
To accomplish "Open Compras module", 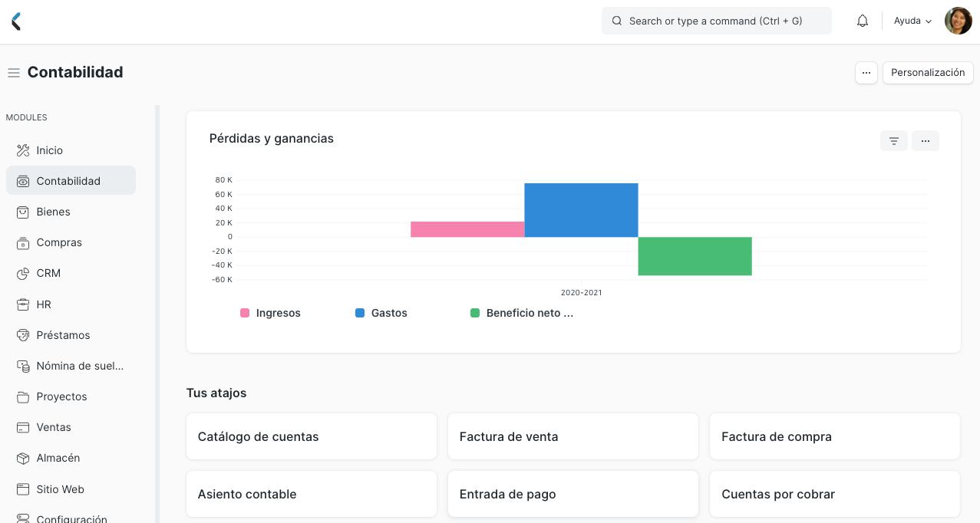I will [x=71, y=242].
